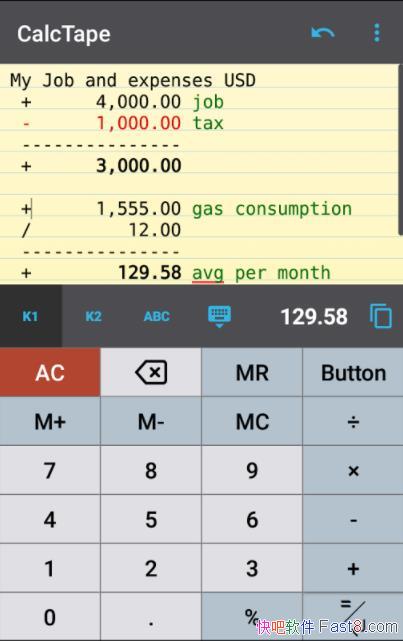The width and height of the screenshot is (403, 641).
Task: Copy result with the copy icon
Action: [381, 316]
